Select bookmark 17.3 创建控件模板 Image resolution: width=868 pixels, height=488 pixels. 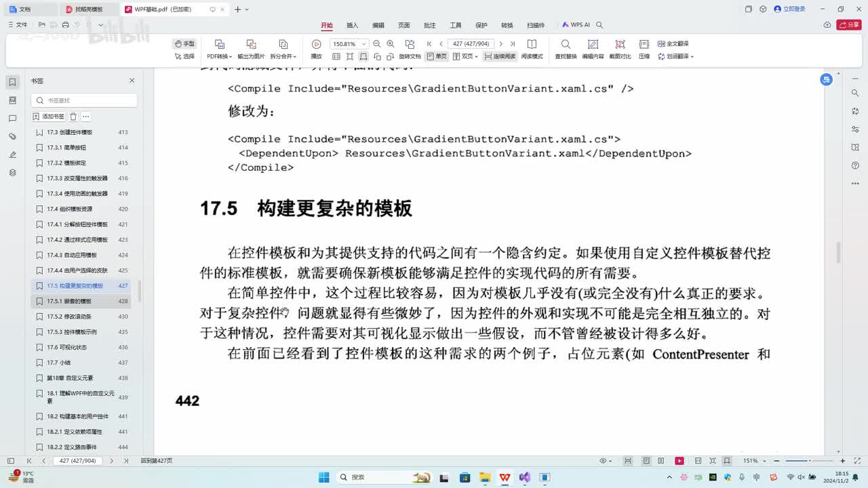[81, 132]
